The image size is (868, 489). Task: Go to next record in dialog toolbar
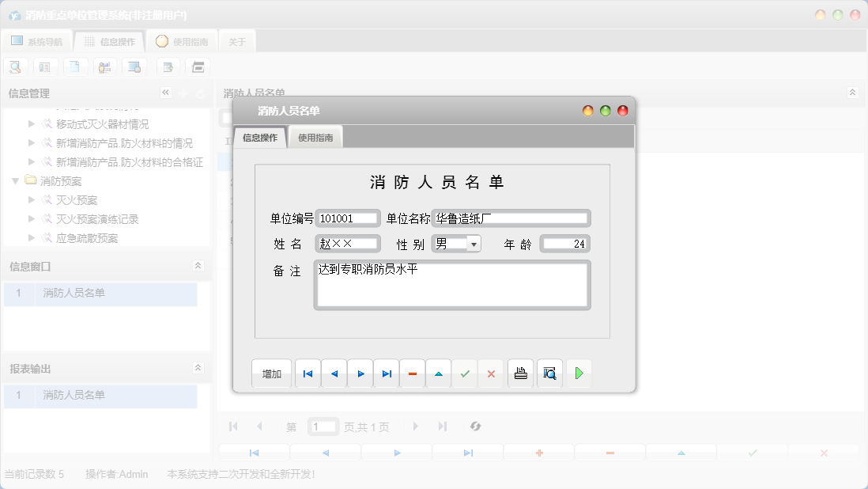point(360,373)
